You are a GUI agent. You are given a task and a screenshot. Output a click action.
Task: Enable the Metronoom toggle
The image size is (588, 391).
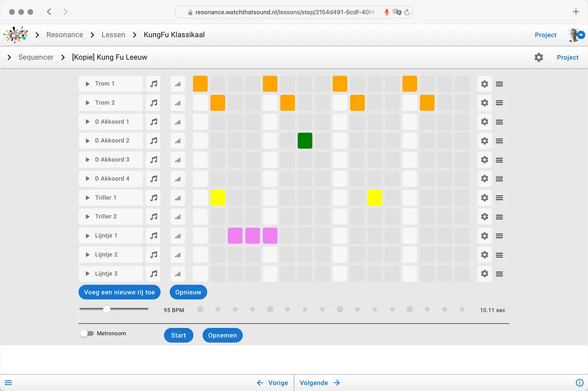[x=87, y=333]
